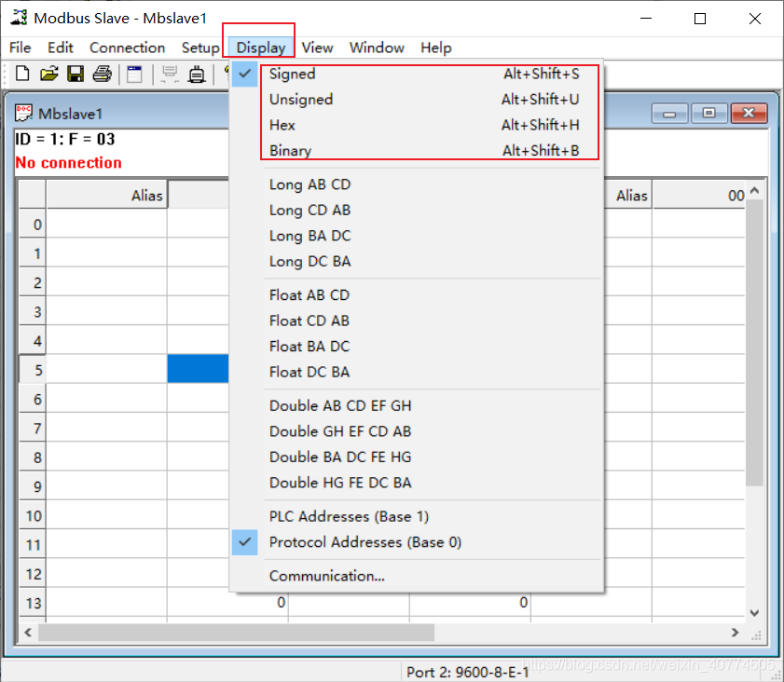Click the ID = 1: F = 03 label

pos(65,139)
